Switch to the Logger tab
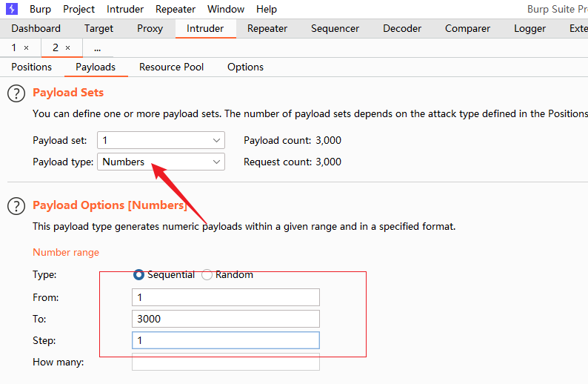The width and height of the screenshot is (588, 384). click(x=530, y=28)
